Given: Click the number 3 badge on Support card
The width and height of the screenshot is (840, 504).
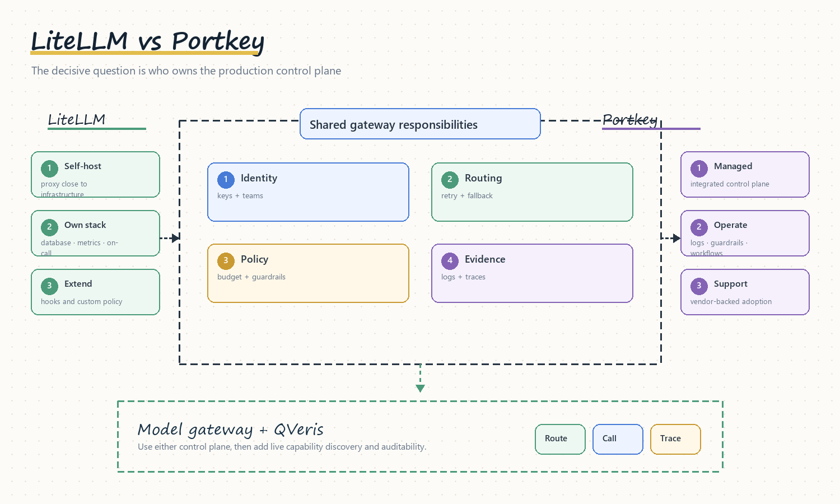Looking at the screenshot, I should click(x=699, y=286).
